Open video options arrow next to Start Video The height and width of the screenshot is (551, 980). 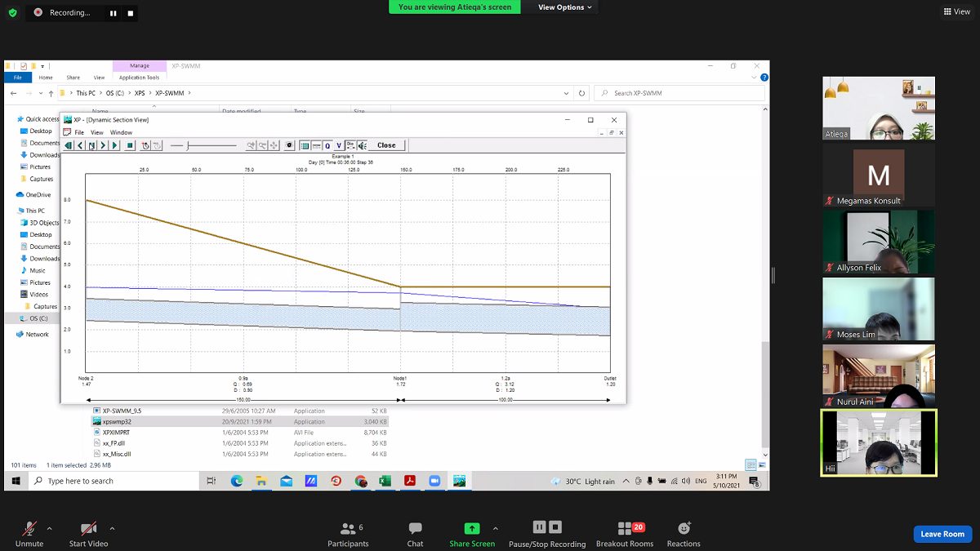[x=112, y=528]
